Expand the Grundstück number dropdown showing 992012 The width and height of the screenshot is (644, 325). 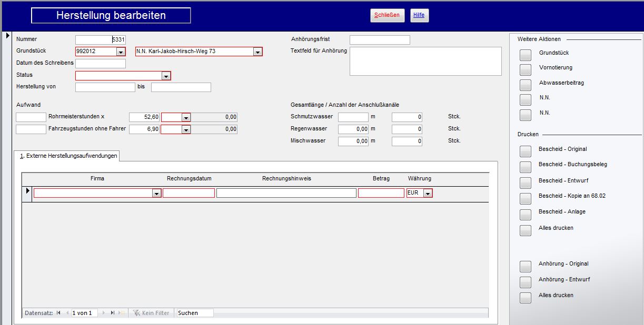pyautogui.click(x=121, y=52)
